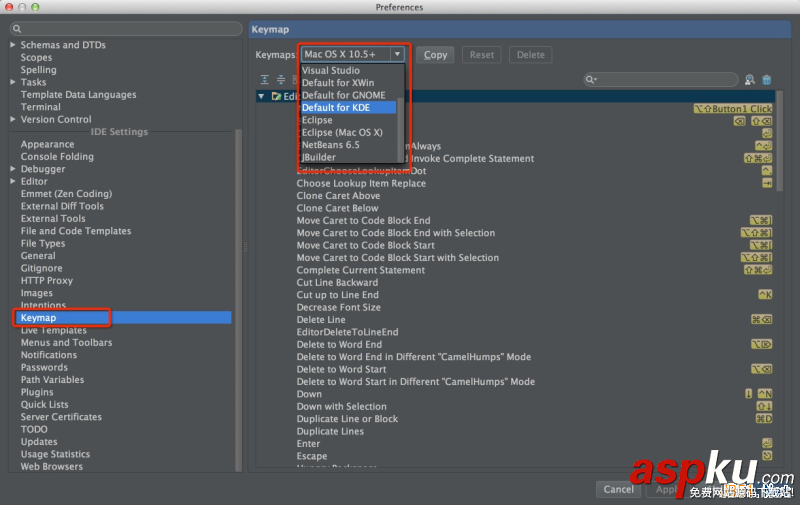Select Updates in the sidebar
800x505 pixels.
coord(39,442)
